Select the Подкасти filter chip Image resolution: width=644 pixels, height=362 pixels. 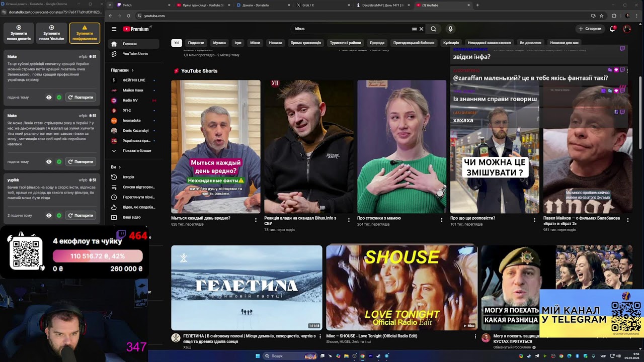[196, 43]
